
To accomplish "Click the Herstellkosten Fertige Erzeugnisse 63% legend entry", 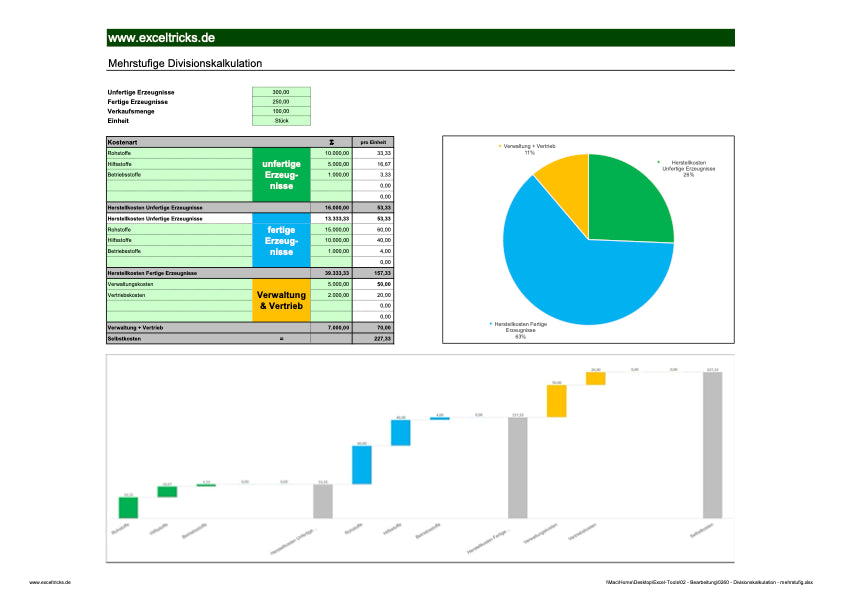I will pos(523,327).
